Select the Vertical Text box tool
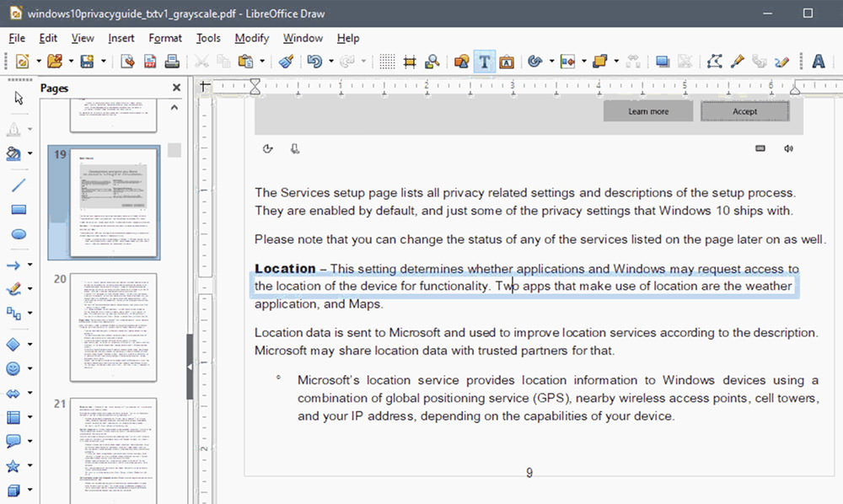 click(x=507, y=62)
